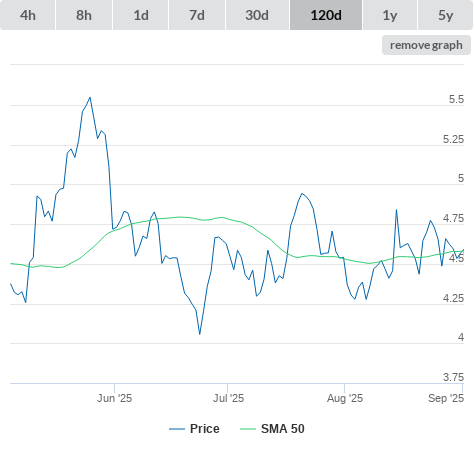Select the 5y time range tab
Viewport: 474px width, 455px height.
click(x=446, y=15)
